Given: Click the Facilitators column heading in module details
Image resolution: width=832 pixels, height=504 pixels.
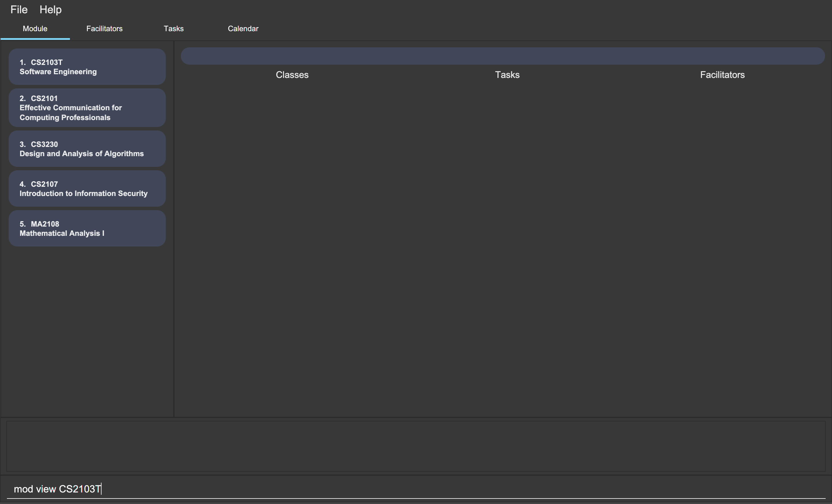Looking at the screenshot, I should pos(722,74).
